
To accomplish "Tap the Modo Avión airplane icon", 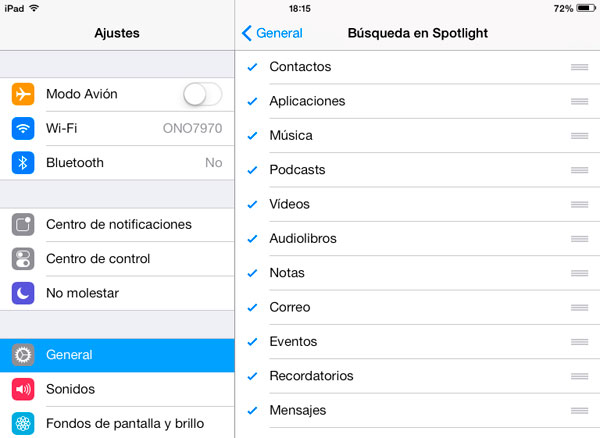I will coord(23,94).
